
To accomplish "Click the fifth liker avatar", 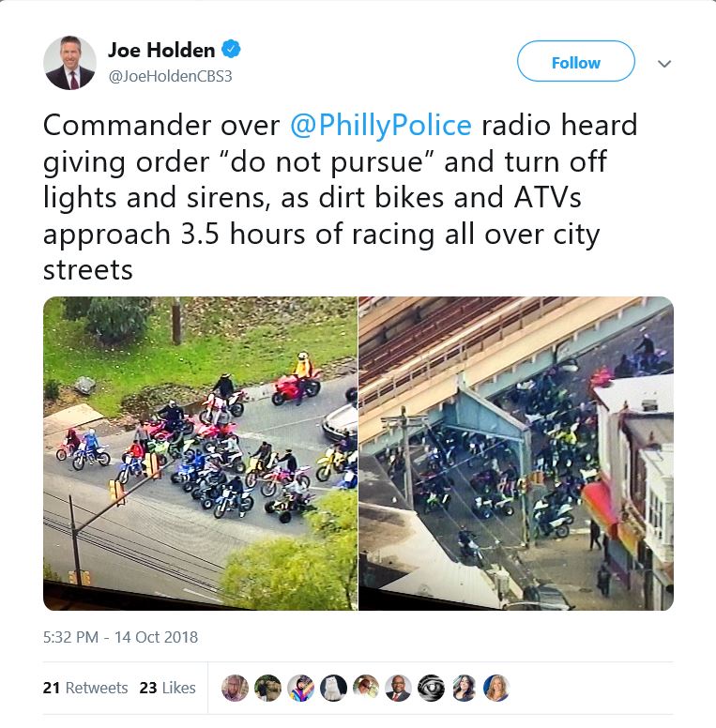I will (366, 688).
